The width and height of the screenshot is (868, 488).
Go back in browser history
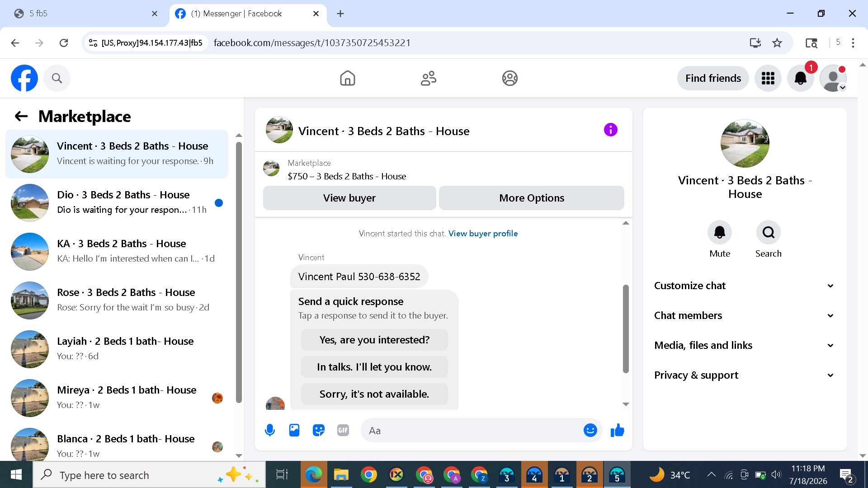[15, 43]
